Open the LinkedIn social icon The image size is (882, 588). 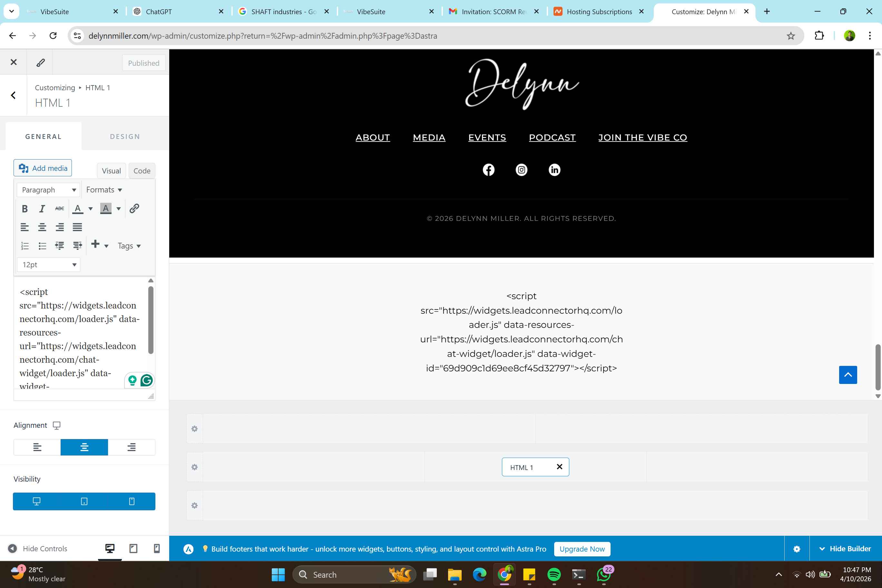554,170
